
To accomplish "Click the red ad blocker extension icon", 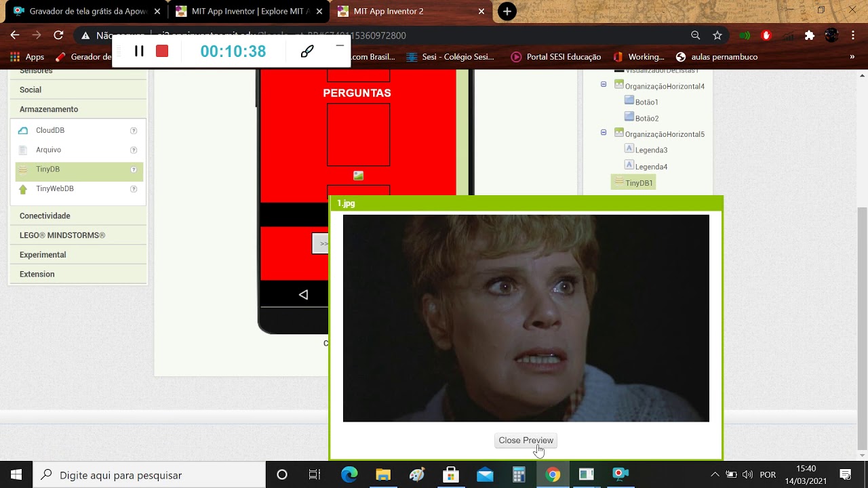I will (x=766, y=35).
